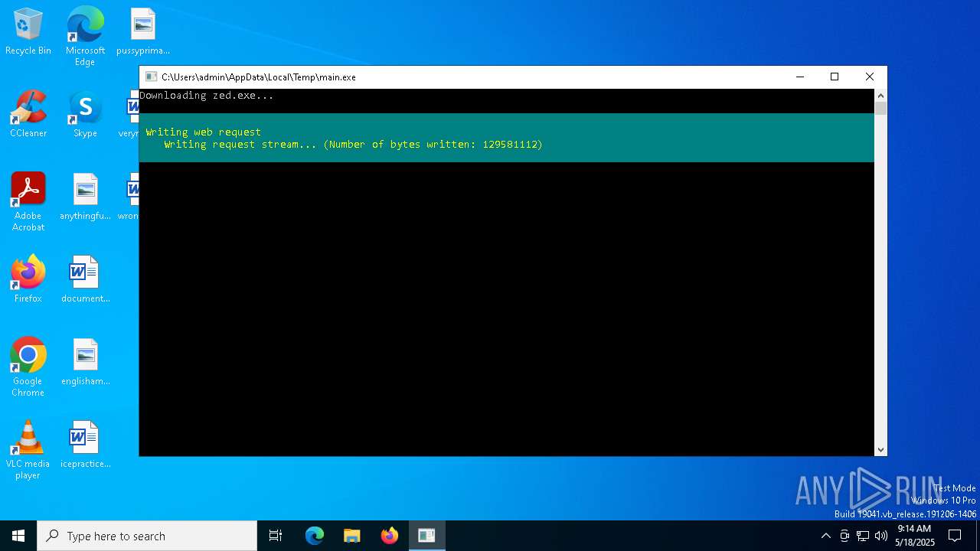
Task: Click the "Writing request stream..." progress line
Action: tap(353, 144)
